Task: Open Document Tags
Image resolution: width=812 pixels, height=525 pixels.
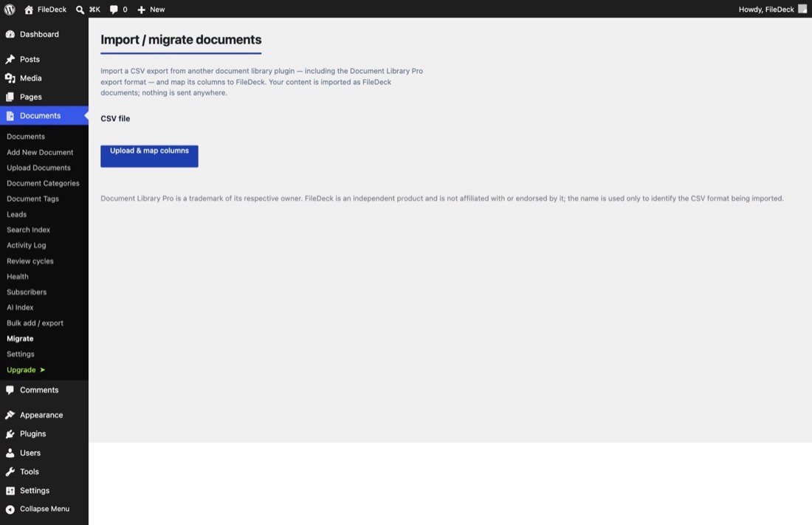Action: (x=32, y=199)
